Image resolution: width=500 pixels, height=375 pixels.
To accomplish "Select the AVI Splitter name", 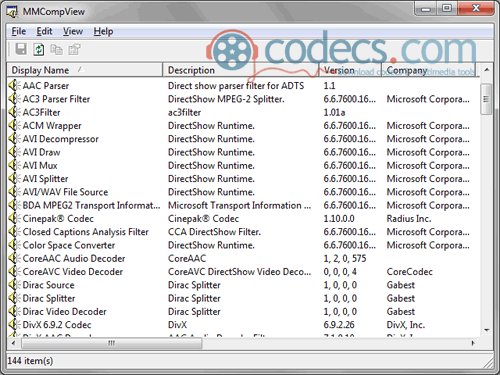I will tap(45, 179).
